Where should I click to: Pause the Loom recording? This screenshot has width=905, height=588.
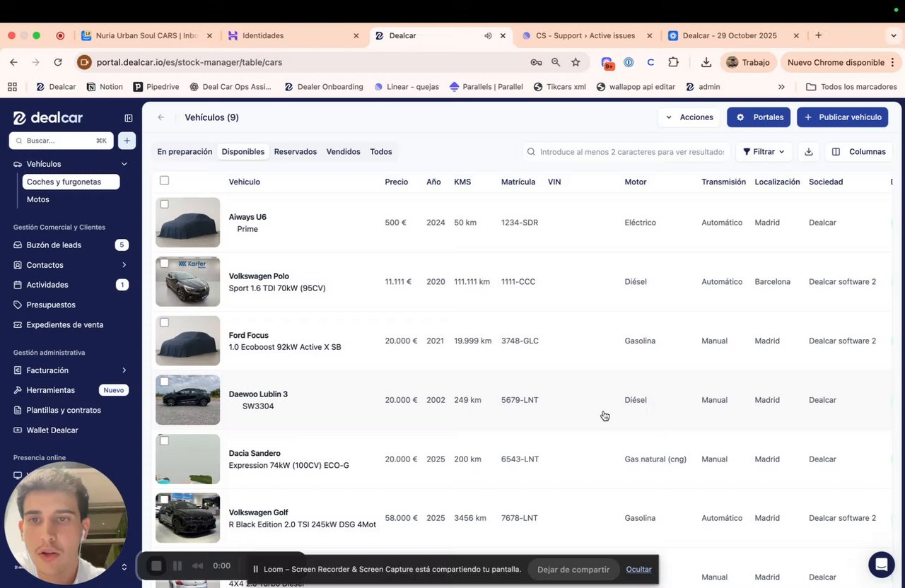(177, 566)
